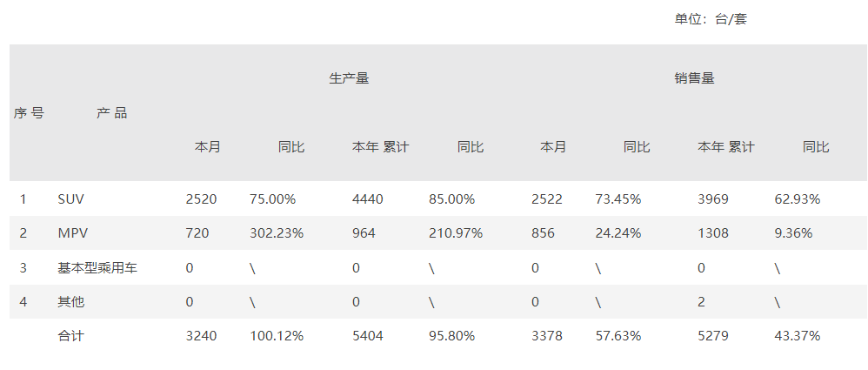Click SUV yearly sales growth 62.93%

797,199
